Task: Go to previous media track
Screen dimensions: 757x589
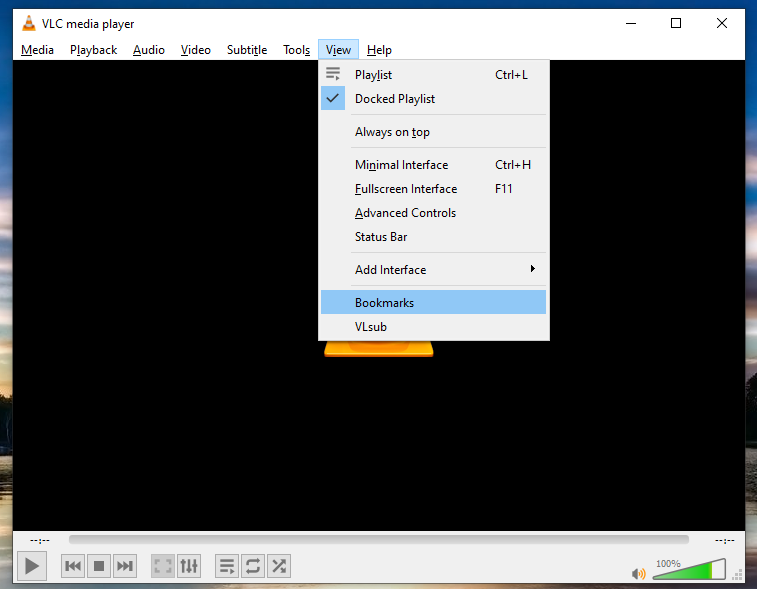Action: 73,566
